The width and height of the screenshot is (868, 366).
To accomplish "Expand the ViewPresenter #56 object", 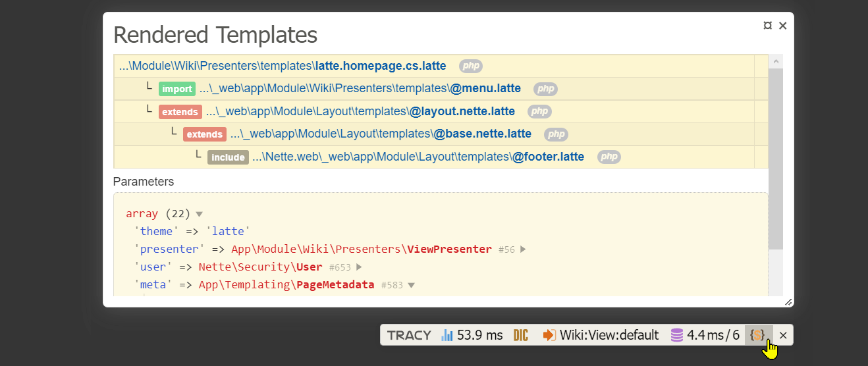I will (524, 249).
